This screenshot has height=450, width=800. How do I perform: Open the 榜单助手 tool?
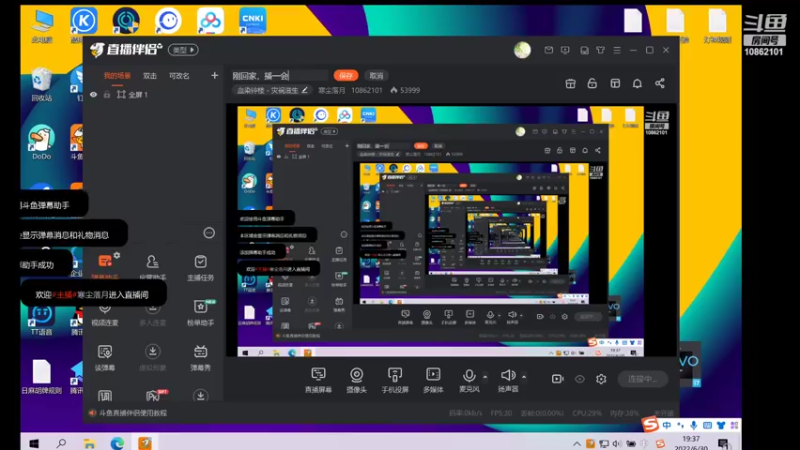click(x=201, y=312)
